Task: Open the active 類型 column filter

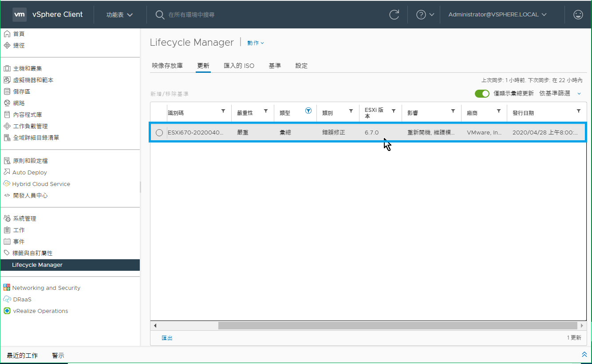Action: point(308,111)
